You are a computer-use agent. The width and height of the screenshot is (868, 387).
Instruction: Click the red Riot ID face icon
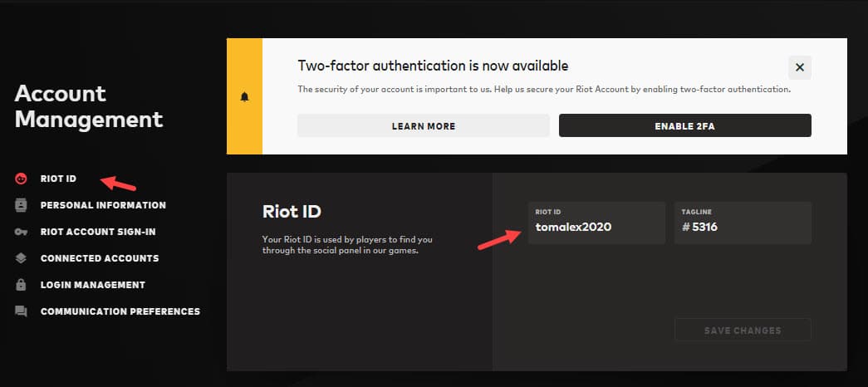pos(21,179)
